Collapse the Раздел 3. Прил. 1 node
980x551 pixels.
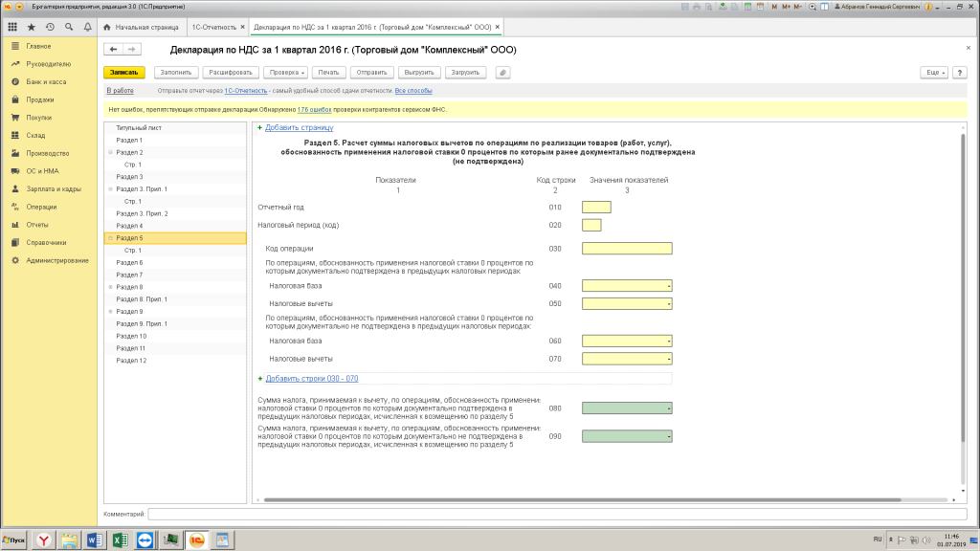pyautogui.click(x=111, y=189)
